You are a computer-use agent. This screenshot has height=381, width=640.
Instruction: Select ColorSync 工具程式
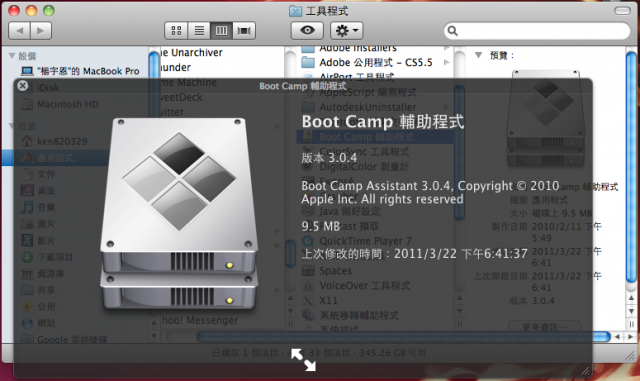pos(356,152)
